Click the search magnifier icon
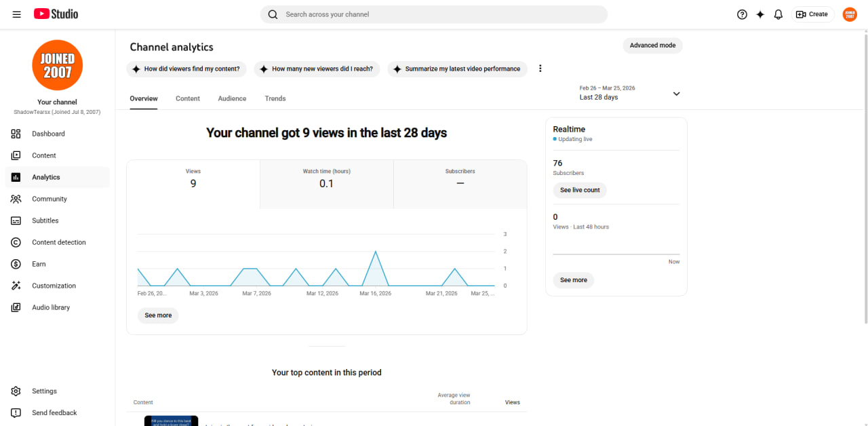 273,14
